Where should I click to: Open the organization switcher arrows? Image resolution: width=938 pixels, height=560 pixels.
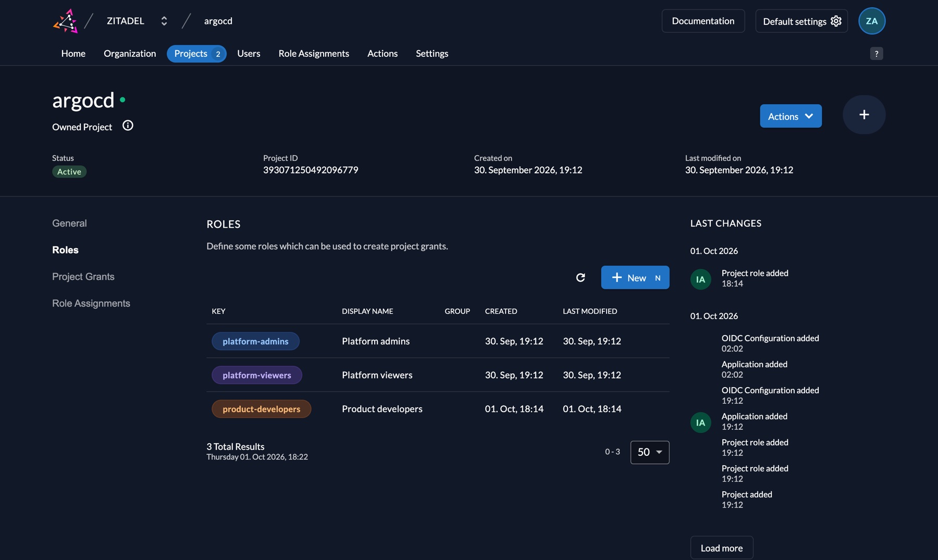click(164, 21)
